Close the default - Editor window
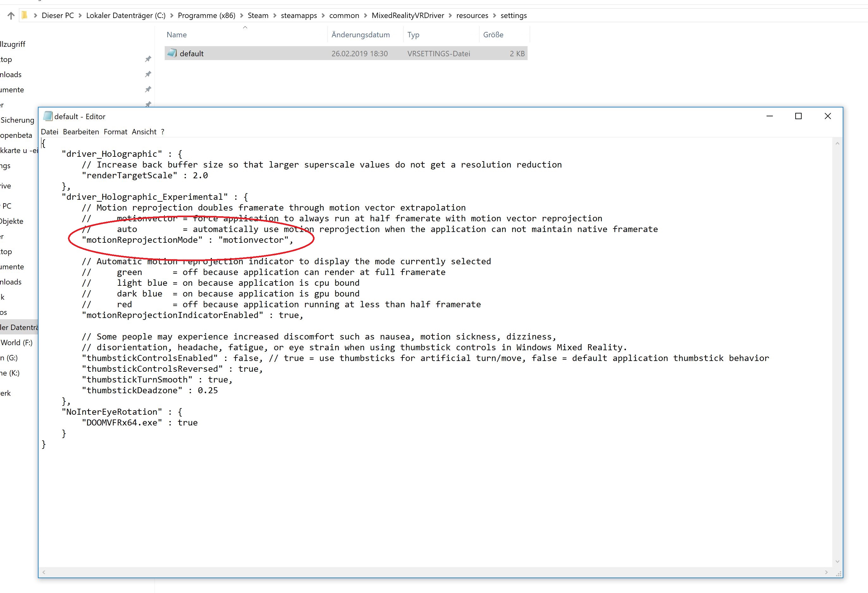Screen dimensions: 868x593 828,116
